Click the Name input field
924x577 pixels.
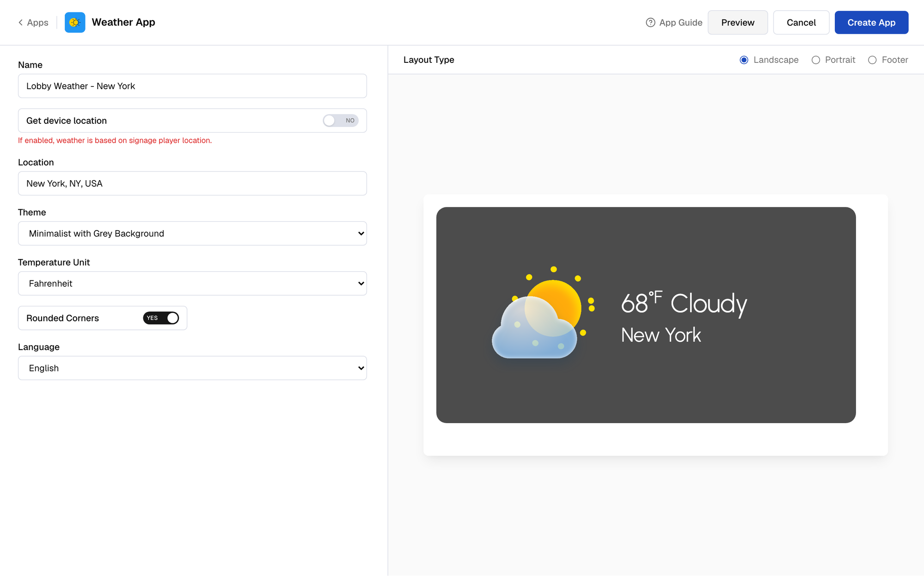pyautogui.click(x=192, y=86)
